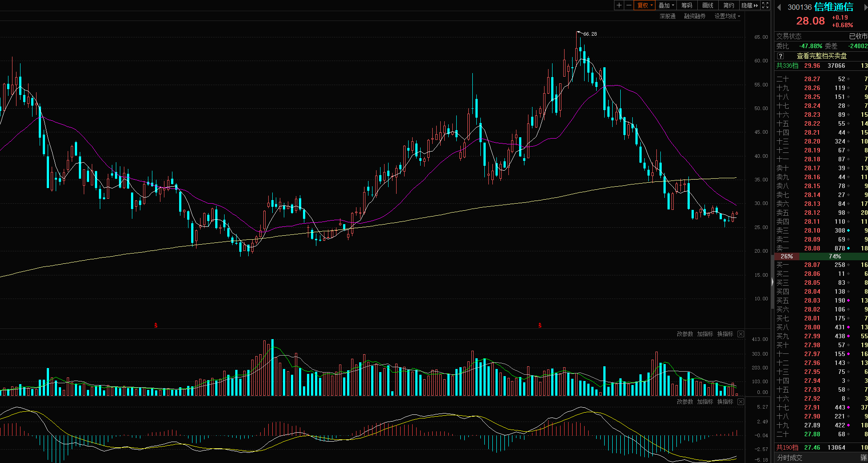
Task: Click the right red S marker on chart
Action: (x=540, y=326)
